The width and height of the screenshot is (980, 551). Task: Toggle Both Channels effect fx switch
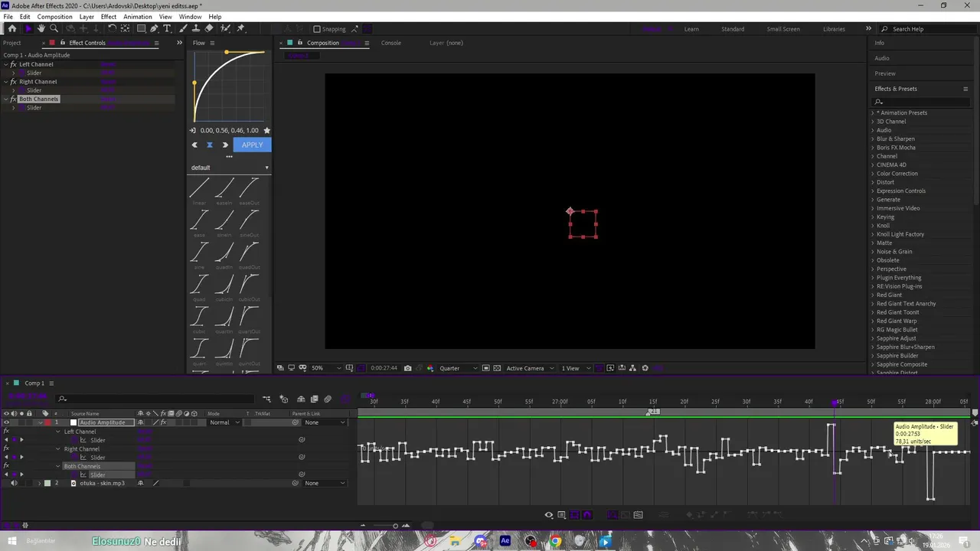click(x=6, y=466)
